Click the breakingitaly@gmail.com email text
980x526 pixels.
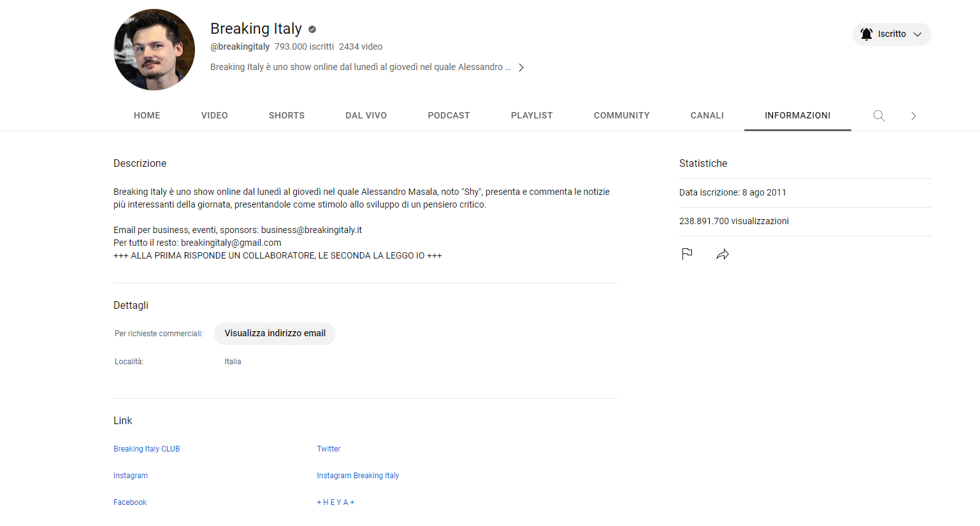pos(231,243)
